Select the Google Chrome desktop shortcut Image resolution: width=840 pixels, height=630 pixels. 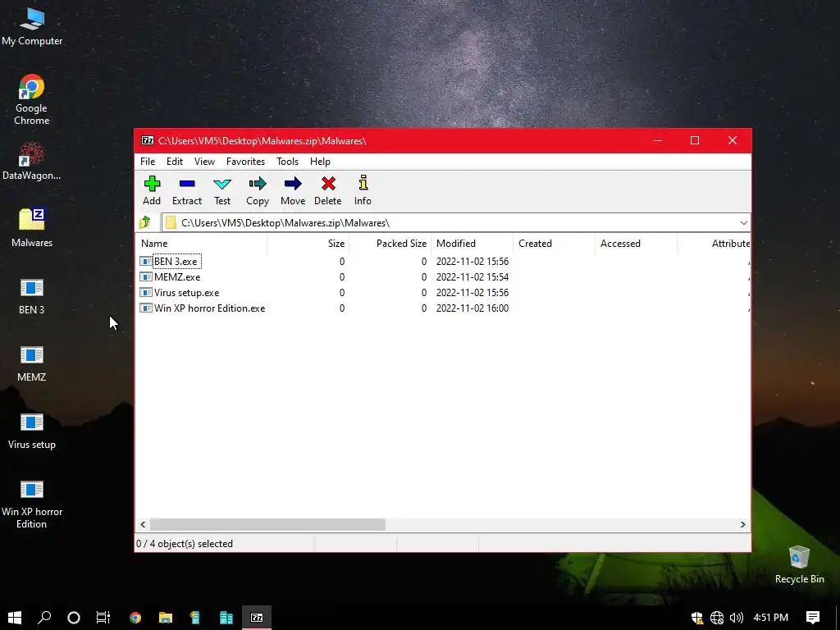(x=32, y=99)
